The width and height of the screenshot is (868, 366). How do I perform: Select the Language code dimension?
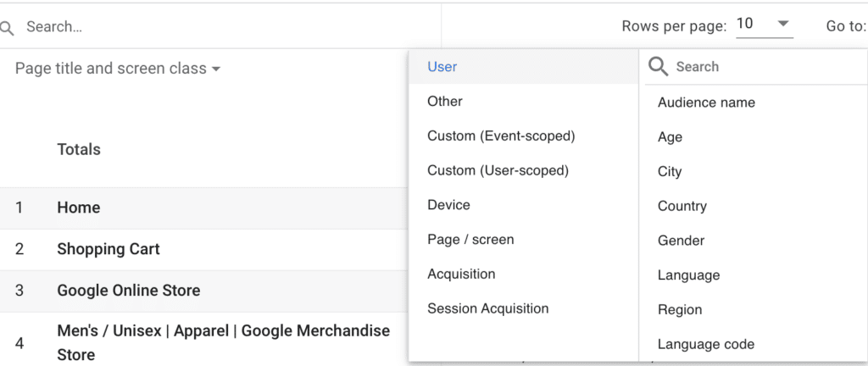pos(705,345)
